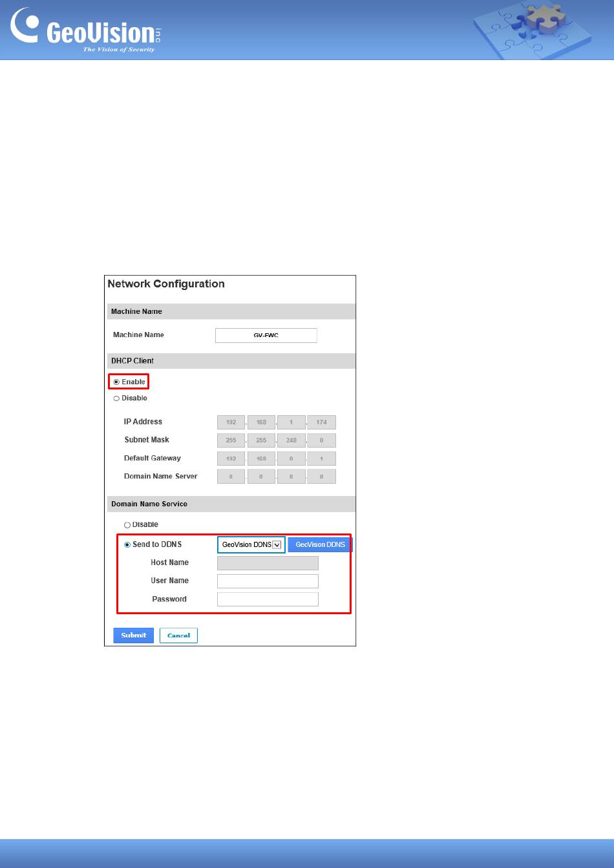Click into the Password field
This screenshot has height=868, width=614.
268,599
